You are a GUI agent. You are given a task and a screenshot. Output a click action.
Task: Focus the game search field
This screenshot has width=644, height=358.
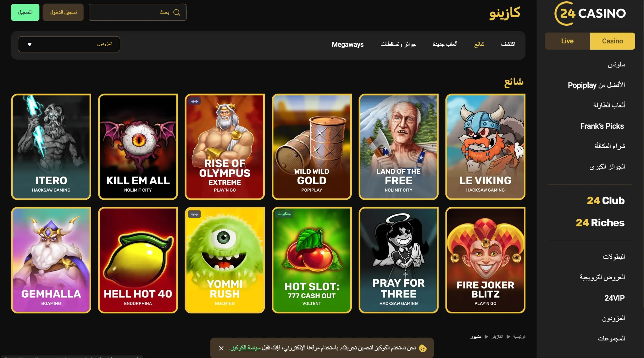click(x=137, y=12)
